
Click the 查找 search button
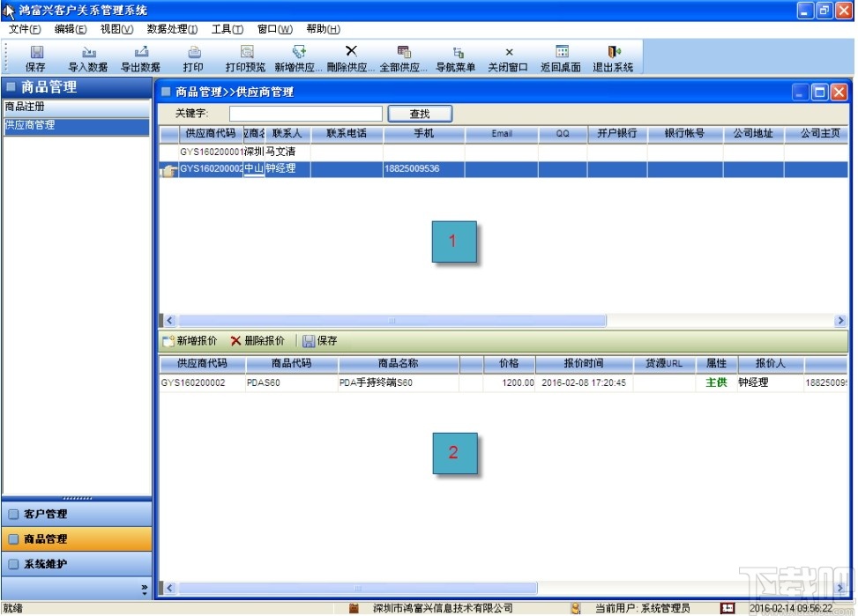[x=420, y=114]
